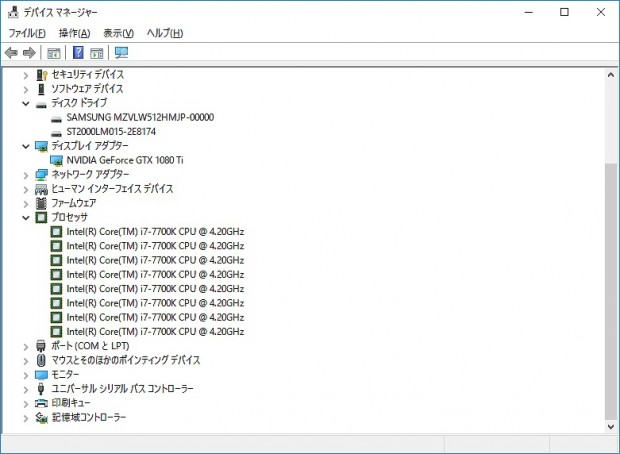Expand the 印刷キュー node
Image resolution: width=620 pixels, height=454 pixels.
tap(26, 404)
